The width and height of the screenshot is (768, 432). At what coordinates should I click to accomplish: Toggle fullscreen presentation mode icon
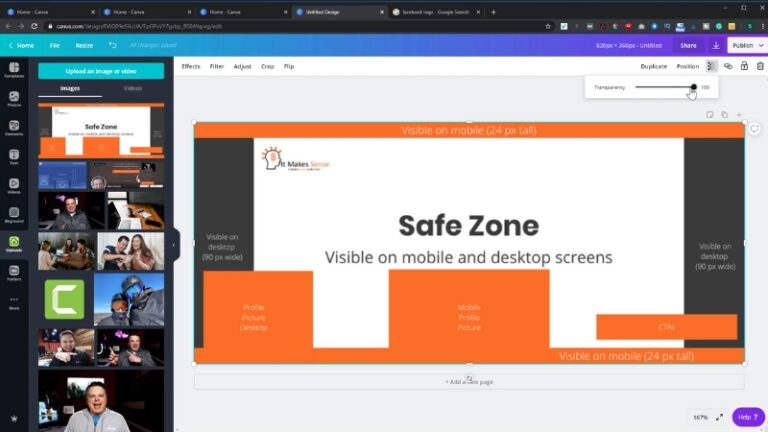(x=720, y=416)
